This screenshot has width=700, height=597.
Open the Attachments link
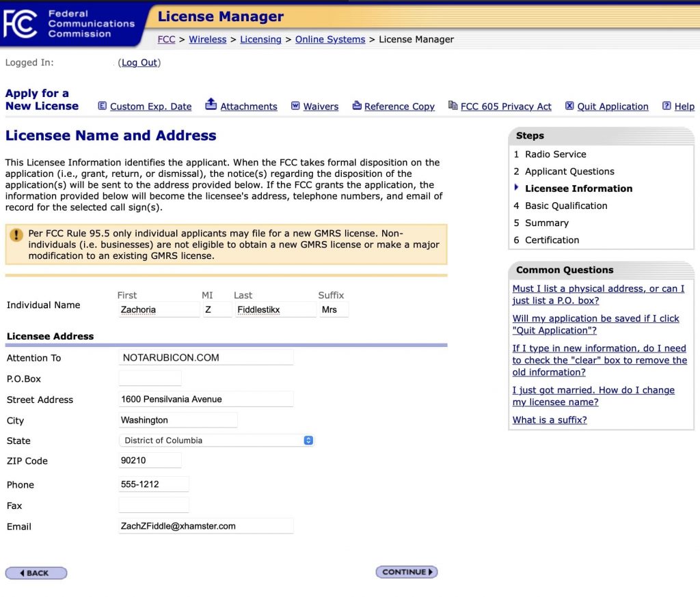(249, 107)
